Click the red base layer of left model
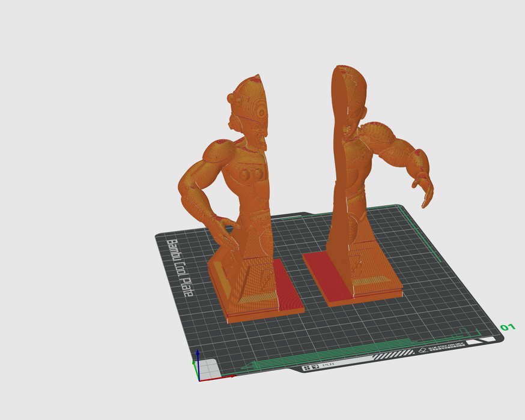 [x=287, y=288]
